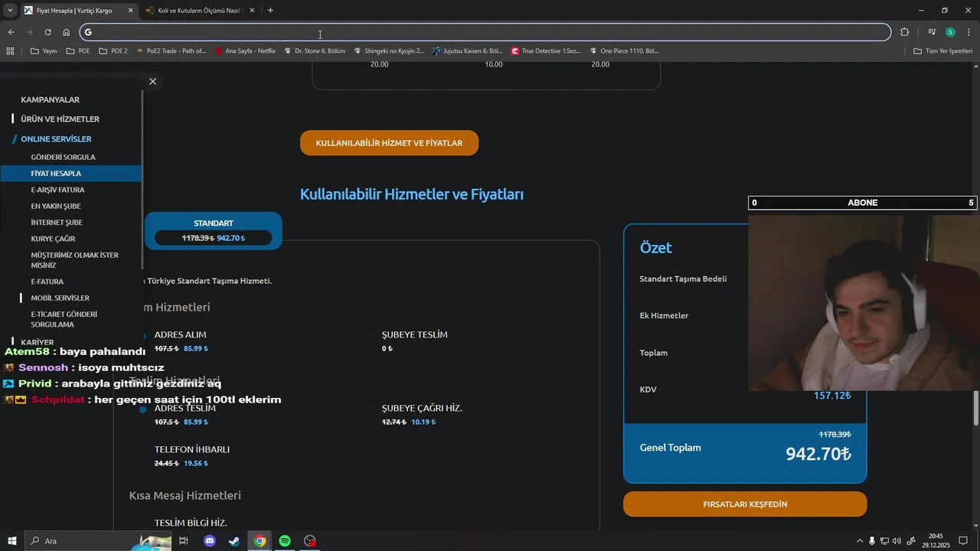Screen dimensions: 980x551
Task: Open Jujutsu Kaisen 6. Böl bookmark
Action: click(467, 51)
